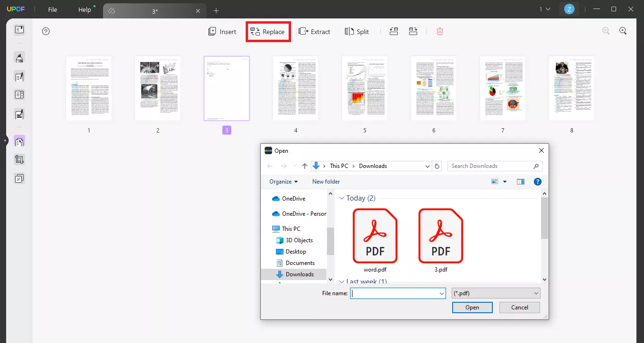Close the 3* document tab
Screen dimensions: 644x343
tap(198, 11)
